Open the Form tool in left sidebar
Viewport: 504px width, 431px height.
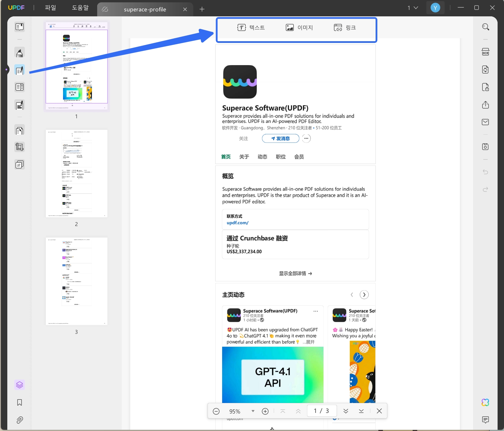coord(20,87)
